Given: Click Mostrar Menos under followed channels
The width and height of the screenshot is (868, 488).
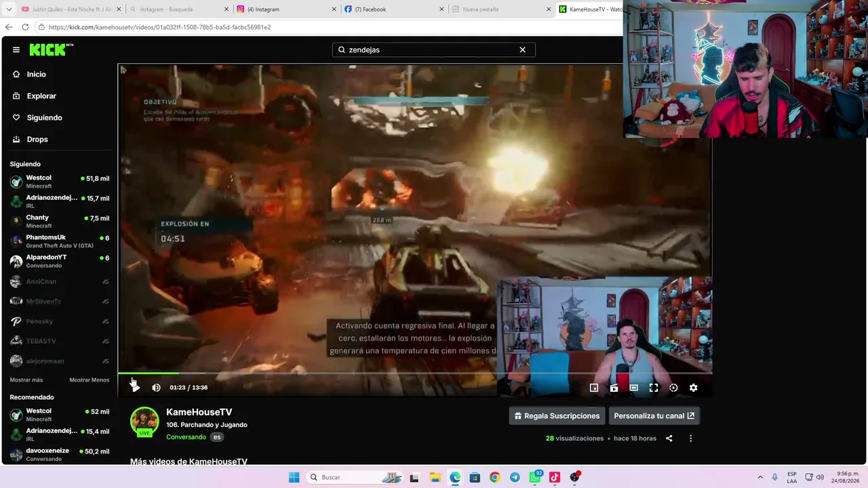Looking at the screenshot, I should tap(89, 380).
